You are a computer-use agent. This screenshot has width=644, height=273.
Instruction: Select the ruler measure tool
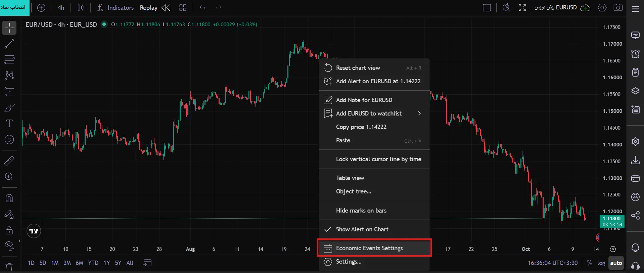pos(9,161)
